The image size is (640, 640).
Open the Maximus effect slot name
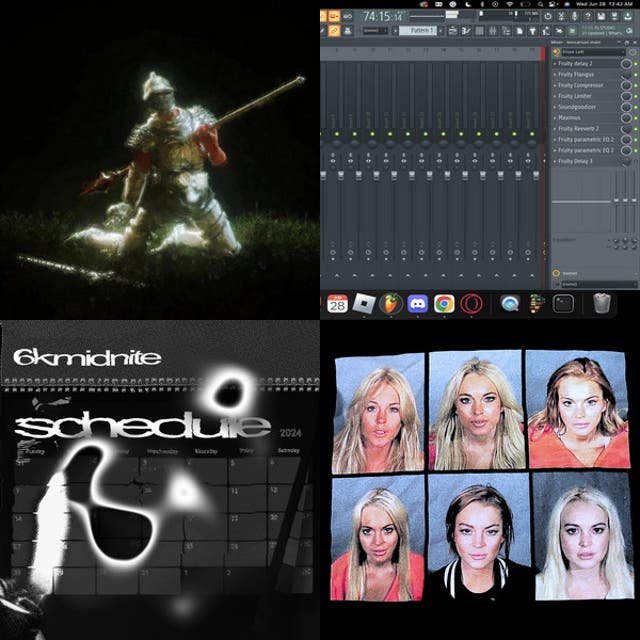[x=569, y=118]
